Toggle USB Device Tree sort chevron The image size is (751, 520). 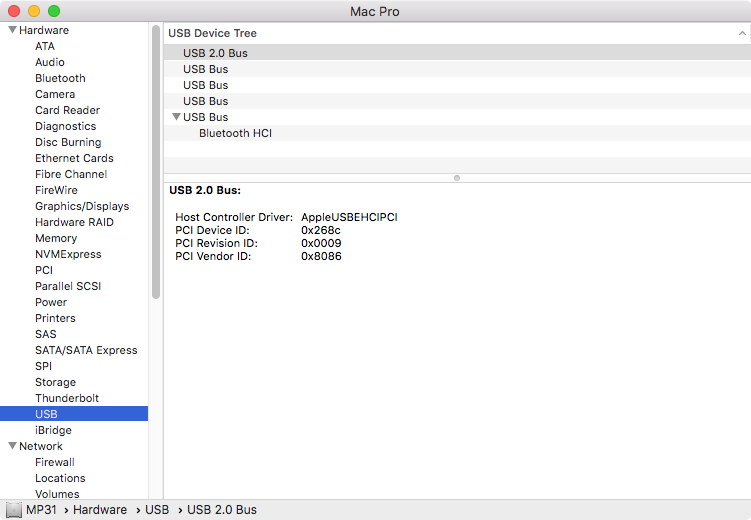(742, 33)
